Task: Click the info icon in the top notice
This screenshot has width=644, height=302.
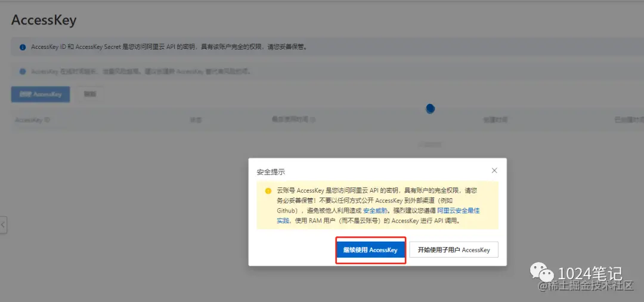Action: pos(23,47)
